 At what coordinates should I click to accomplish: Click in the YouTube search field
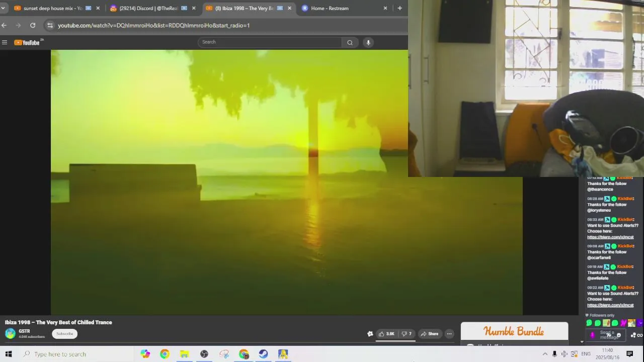[x=270, y=42]
